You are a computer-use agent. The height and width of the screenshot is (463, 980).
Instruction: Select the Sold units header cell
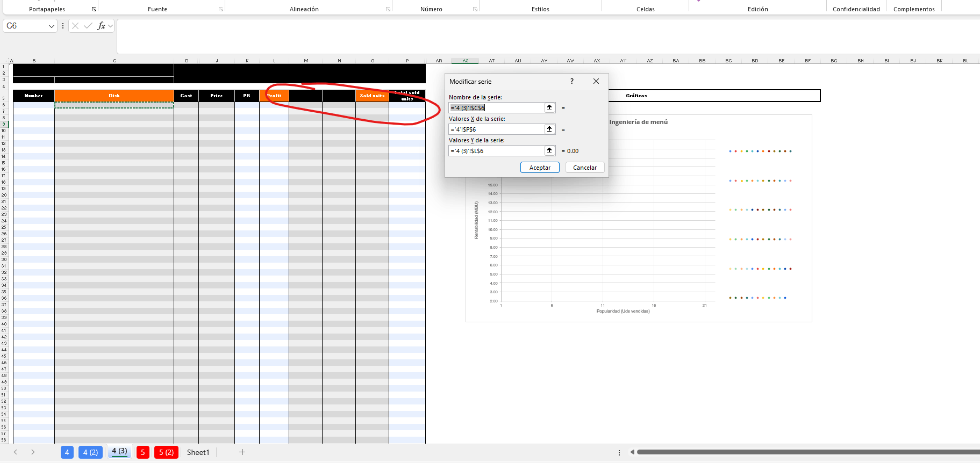372,96
